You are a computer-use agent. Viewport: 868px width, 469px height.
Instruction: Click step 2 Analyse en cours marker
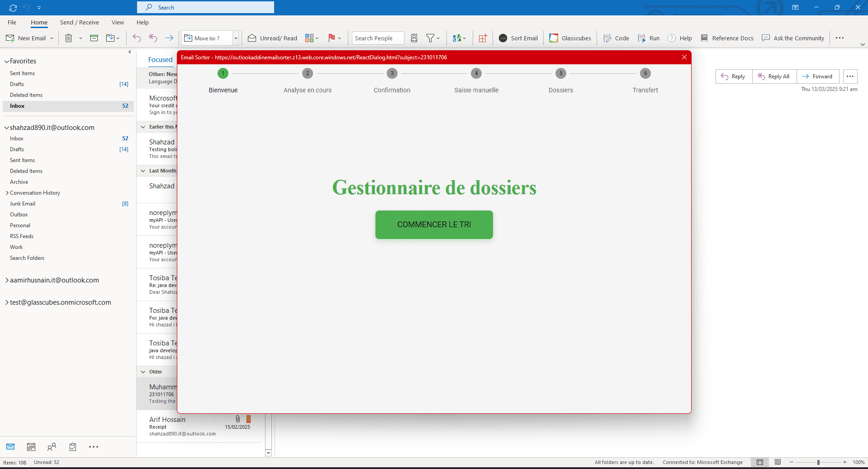click(308, 73)
